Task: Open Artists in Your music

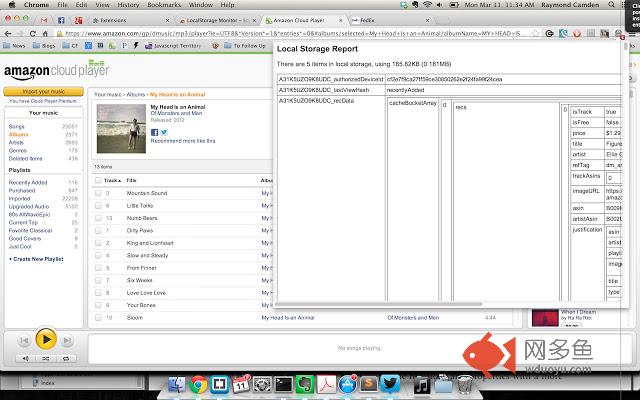Action: point(16,142)
